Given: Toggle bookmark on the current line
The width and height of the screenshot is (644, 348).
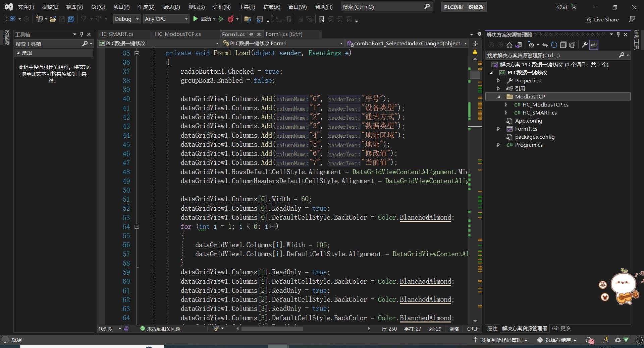Looking at the screenshot, I should [321, 19].
